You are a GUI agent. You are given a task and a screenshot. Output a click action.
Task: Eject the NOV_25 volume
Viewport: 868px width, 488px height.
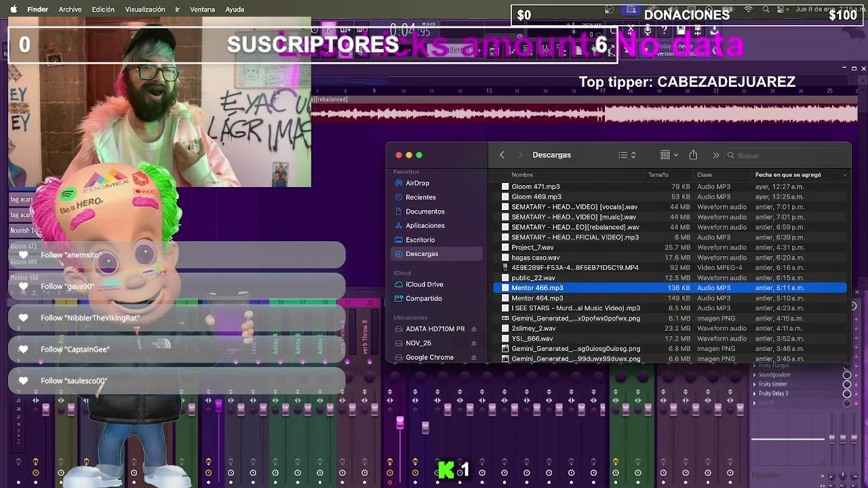[x=473, y=344]
